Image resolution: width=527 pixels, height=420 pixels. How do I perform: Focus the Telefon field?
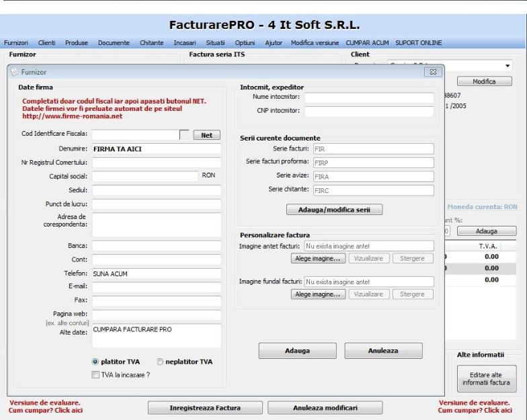click(x=156, y=274)
